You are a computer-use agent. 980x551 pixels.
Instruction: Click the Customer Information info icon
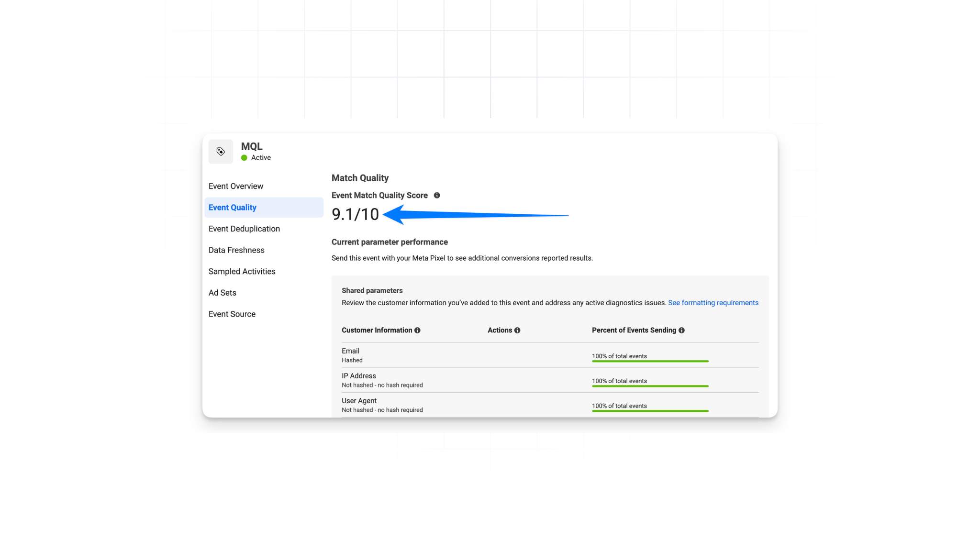pyautogui.click(x=417, y=331)
